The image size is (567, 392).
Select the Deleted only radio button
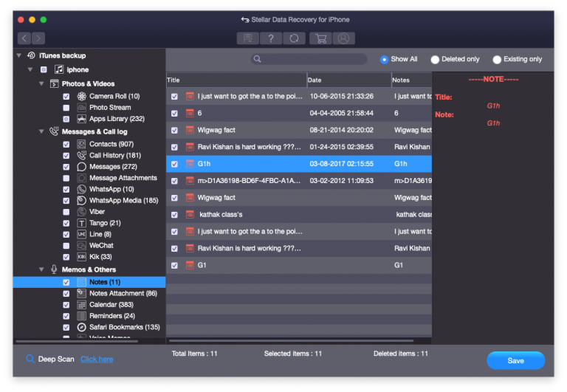435,59
